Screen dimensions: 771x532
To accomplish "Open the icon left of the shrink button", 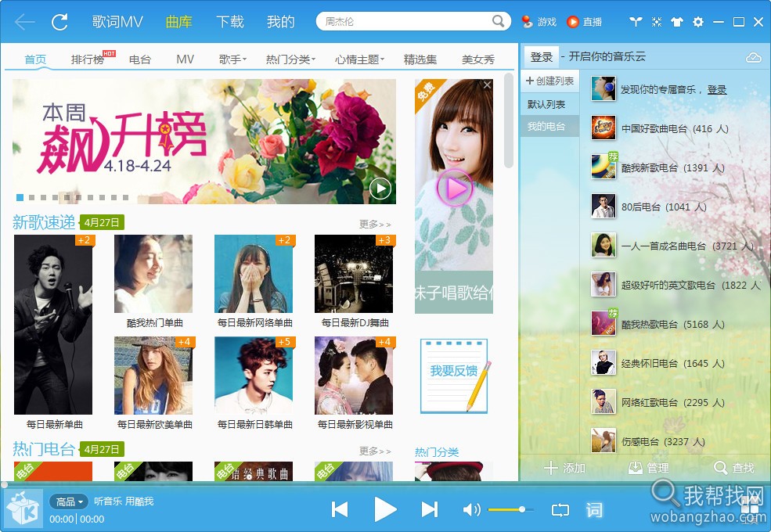I will 636,22.
